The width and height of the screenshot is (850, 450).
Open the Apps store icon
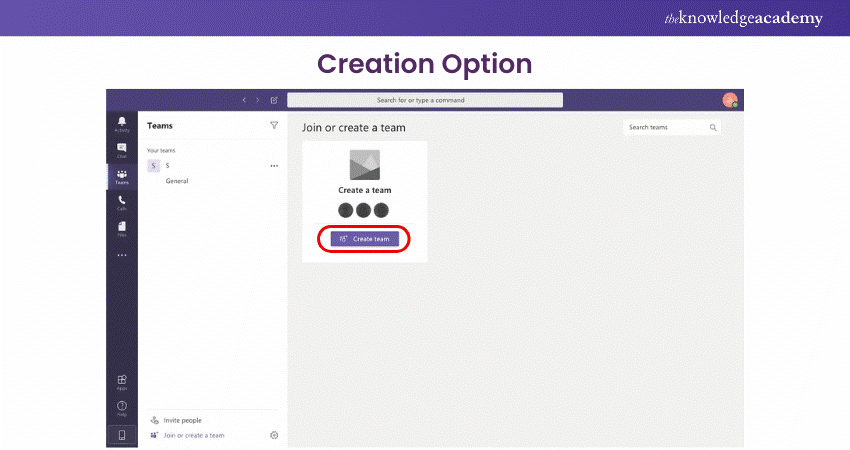[x=122, y=381]
